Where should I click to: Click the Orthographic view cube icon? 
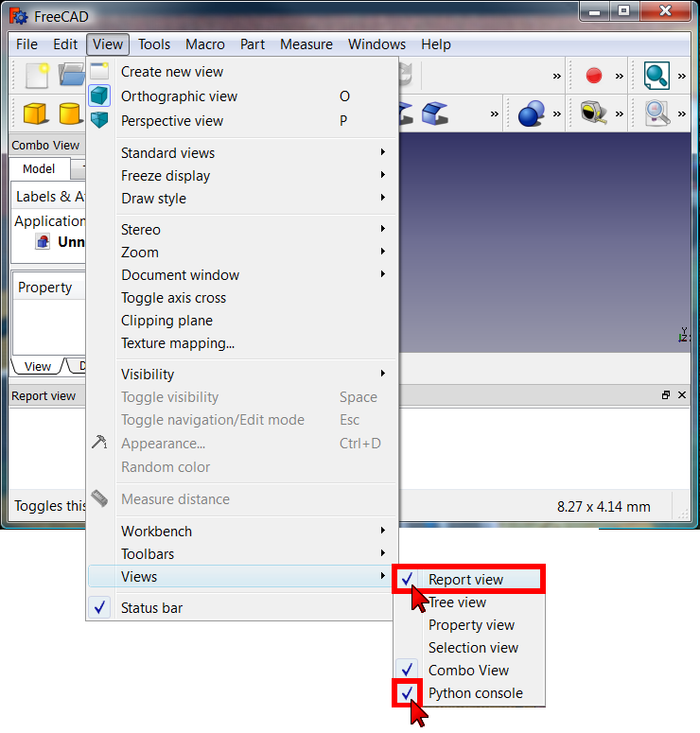click(99, 96)
